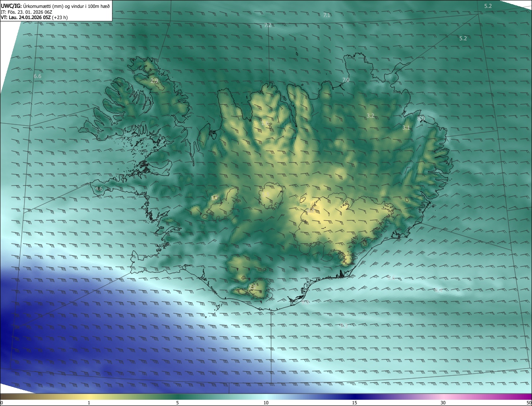The image size is (532, 406).
Task: Click the dark green colorbar segment above 5
Action: [177, 397]
